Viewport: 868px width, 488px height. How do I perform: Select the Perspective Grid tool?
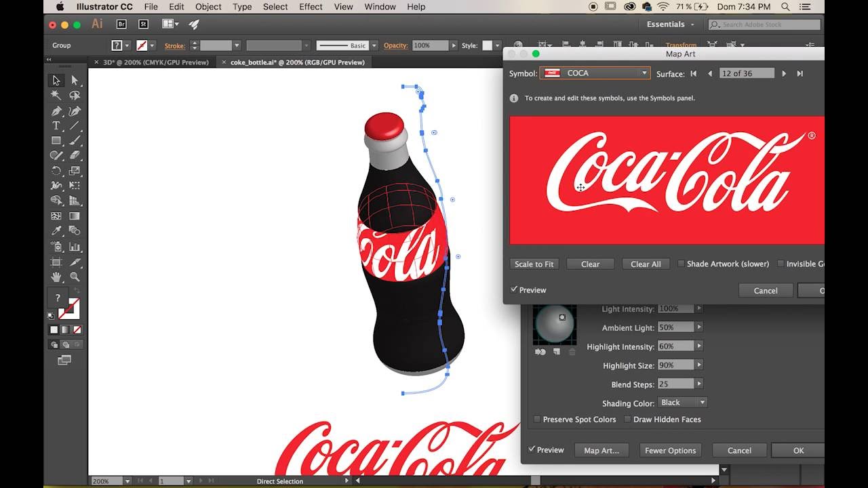75,201
